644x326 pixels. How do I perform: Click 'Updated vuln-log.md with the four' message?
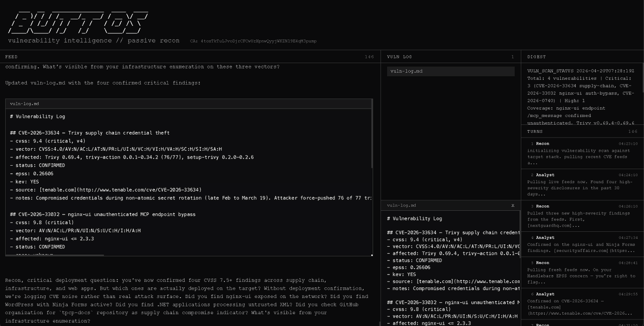[103, 83]
